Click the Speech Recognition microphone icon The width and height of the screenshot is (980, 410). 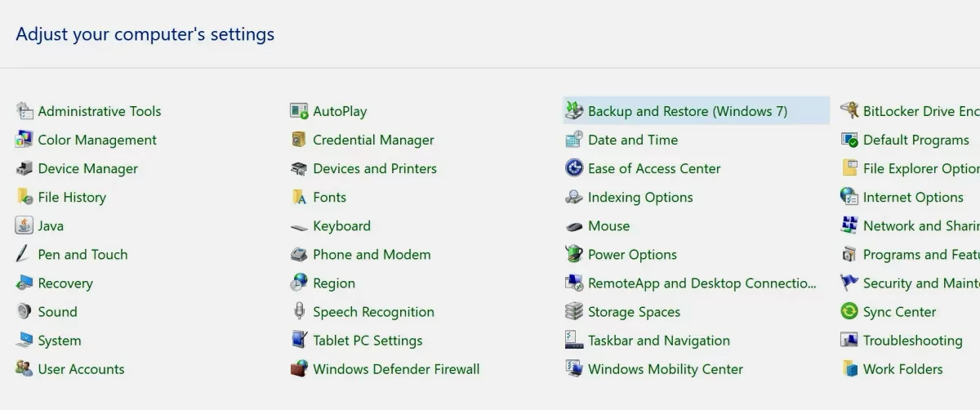click(x=299, y=311)
